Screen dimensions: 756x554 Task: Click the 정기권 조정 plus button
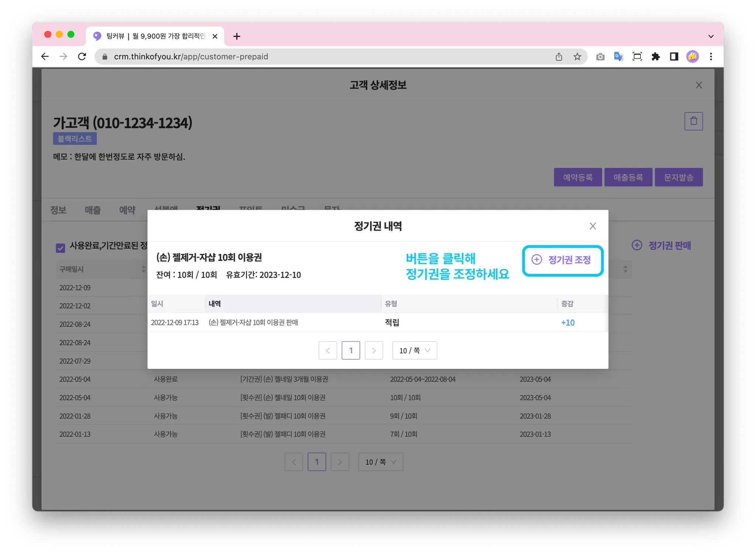coord(562,260)
